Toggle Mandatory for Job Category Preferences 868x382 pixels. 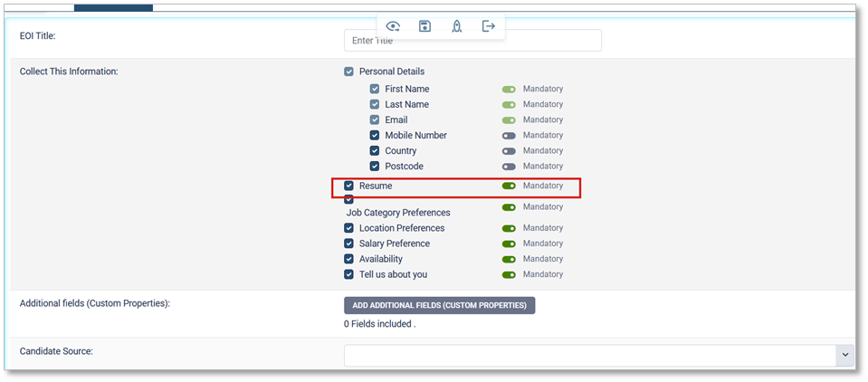(x=509, y=207)
